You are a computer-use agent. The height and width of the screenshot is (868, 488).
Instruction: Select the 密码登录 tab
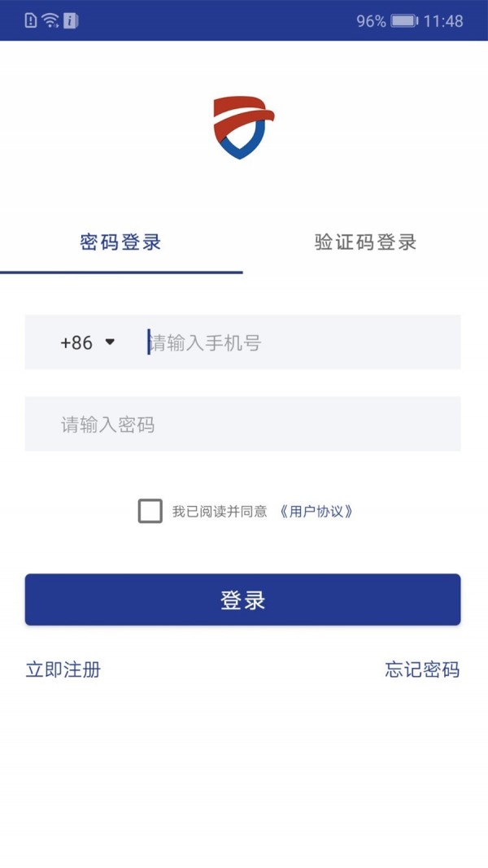tap(121, 241)
